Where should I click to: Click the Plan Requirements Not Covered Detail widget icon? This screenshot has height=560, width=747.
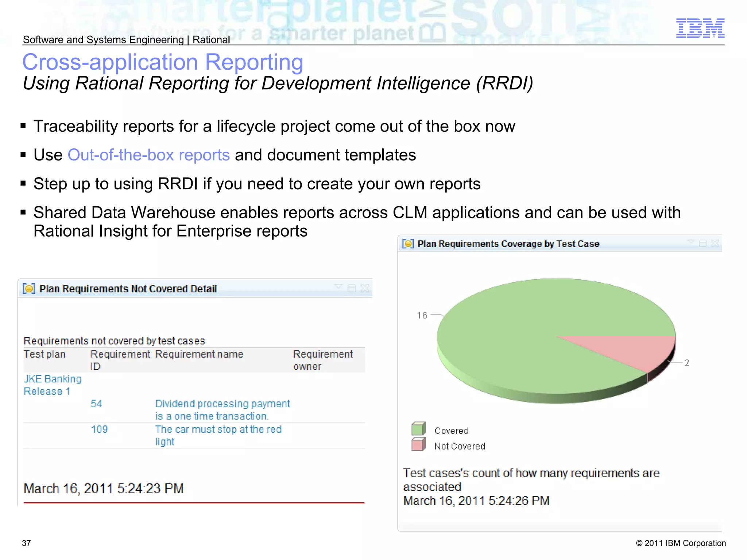coord(29,289)
